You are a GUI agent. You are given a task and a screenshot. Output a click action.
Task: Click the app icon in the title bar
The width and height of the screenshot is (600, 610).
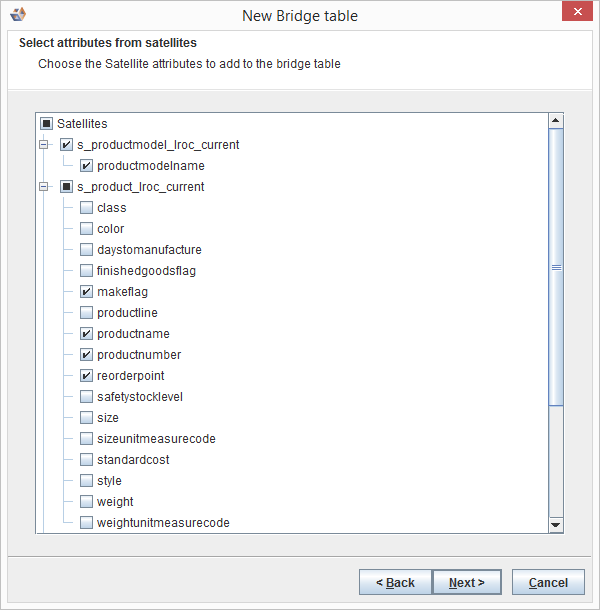pyautogui.click(x=17, y=15)
